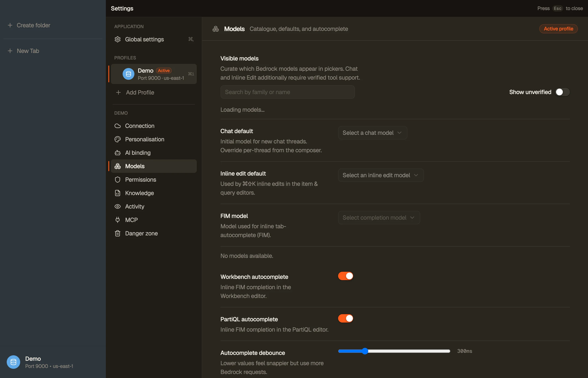This screenshot has width=588, height=378.
Task: Select the Demo active profile entry
Action: 154,74
